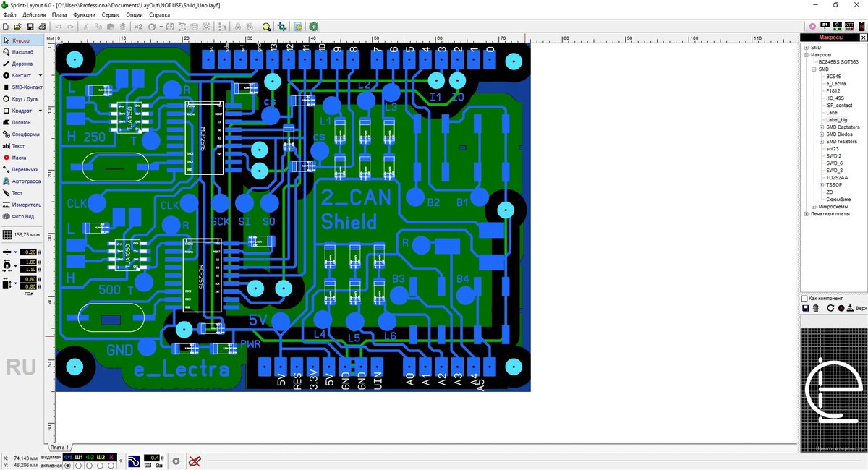
Task: Select macro BC846BS SOT363 in tree
Action: pyautogui.click(x=838, y=61)
